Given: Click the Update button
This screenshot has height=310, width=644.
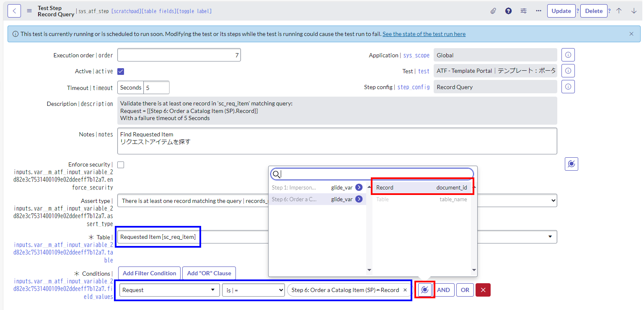Looking at the screenshot, I should coord(561,10).
